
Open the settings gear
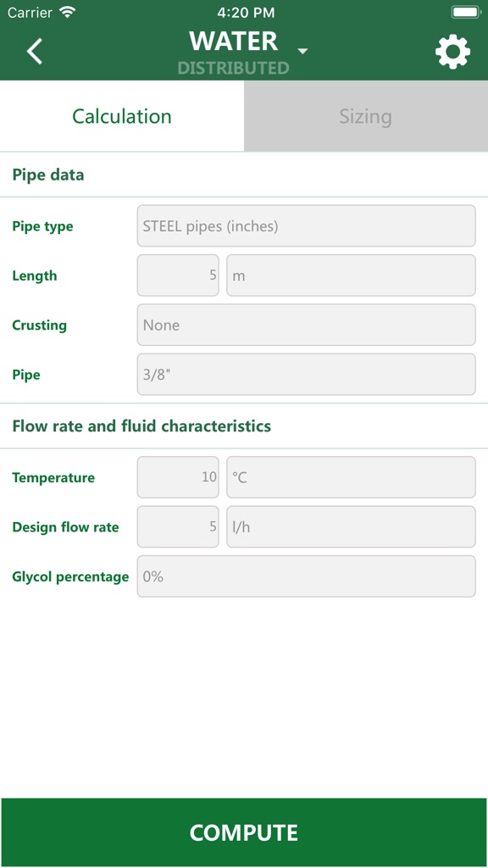[x=452, y=51]
